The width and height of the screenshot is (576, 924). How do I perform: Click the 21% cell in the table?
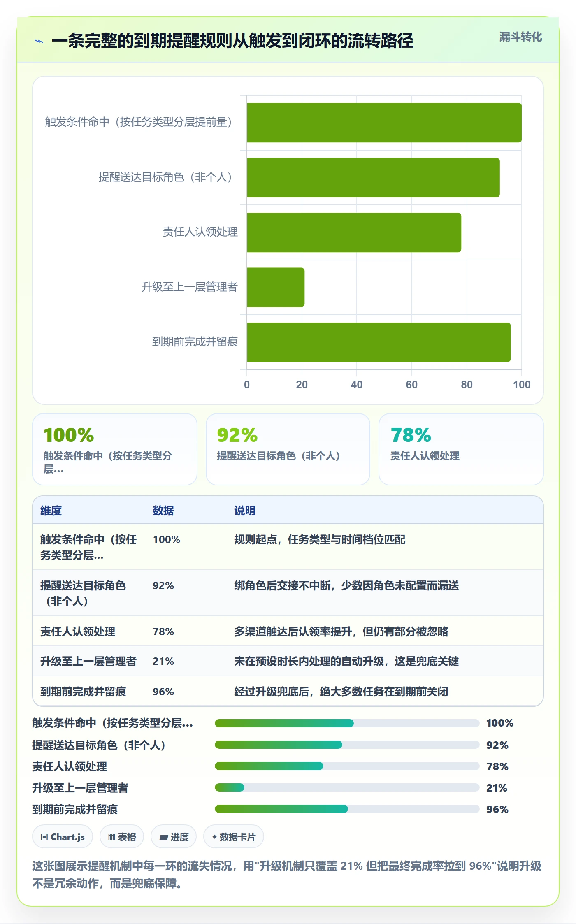(x=163, y=661)
